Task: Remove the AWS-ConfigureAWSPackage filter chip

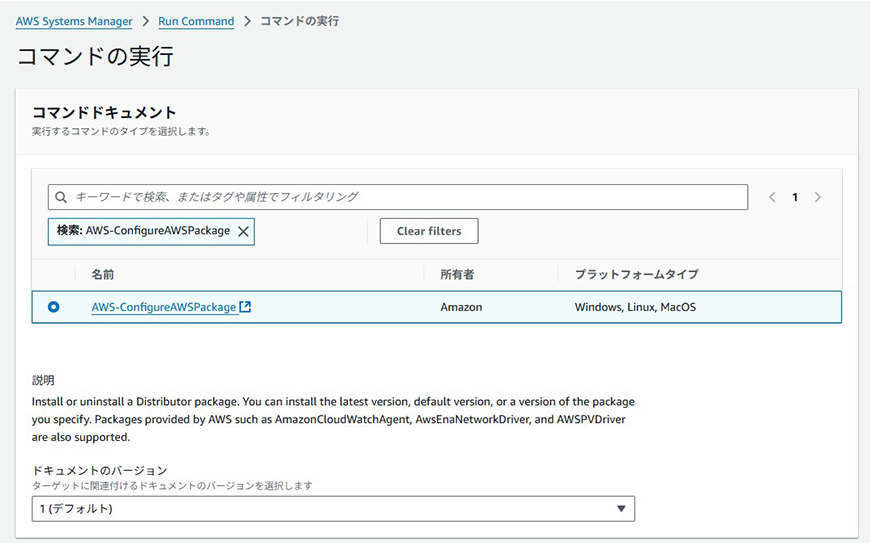Action: click(x=243, y=231)
